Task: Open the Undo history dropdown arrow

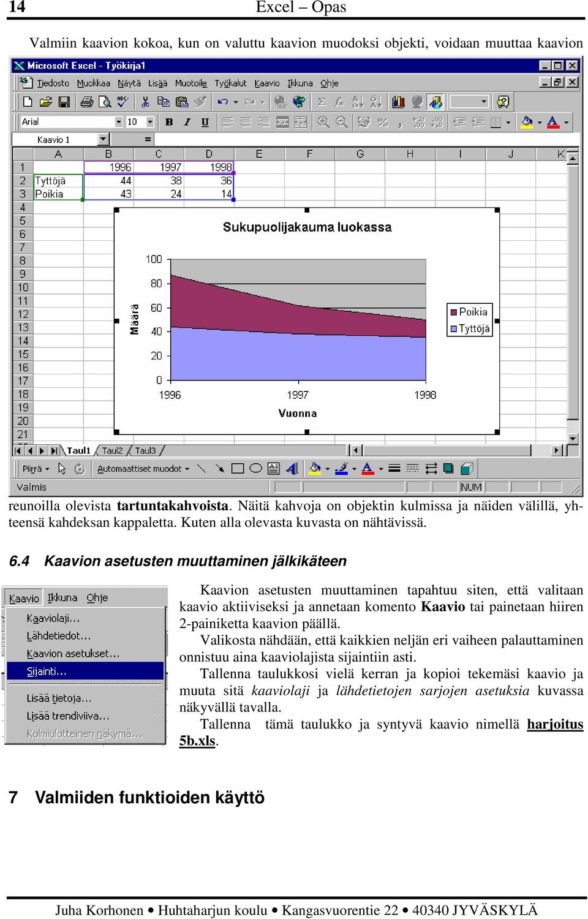Action: (236, 102)
